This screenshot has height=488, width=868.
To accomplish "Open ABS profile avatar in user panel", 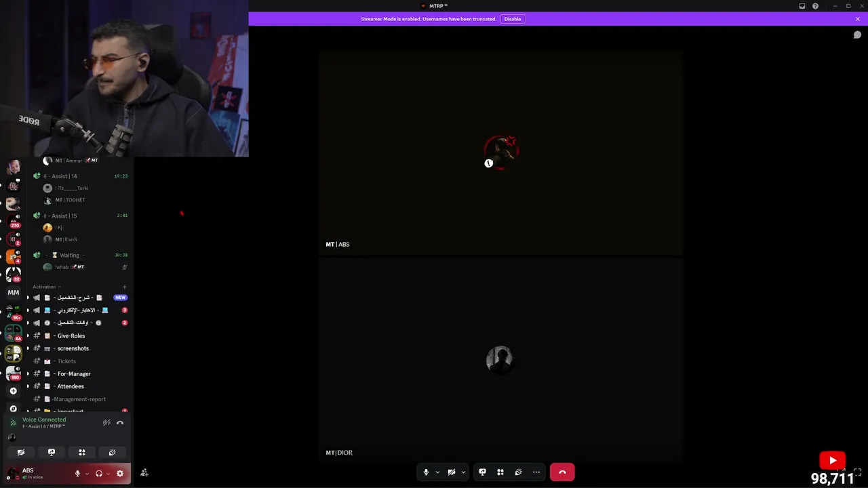I will coord(13,473).
